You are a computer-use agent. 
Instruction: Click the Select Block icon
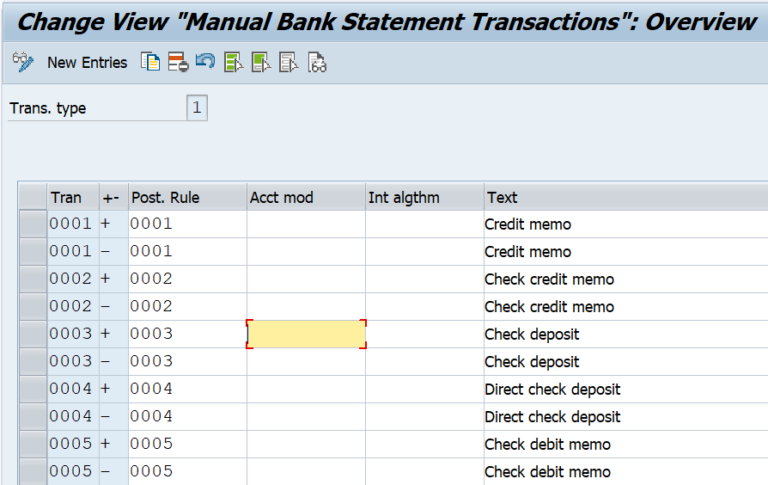tap(261, 62)
